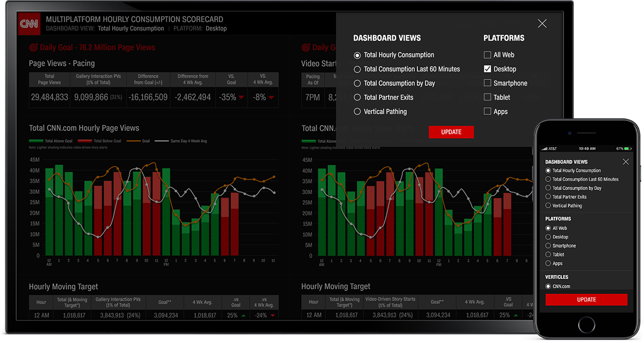Click the grey Same Day 4 Week Avg legend marker
The image size is (644, 343).
[x=162, y=141]
